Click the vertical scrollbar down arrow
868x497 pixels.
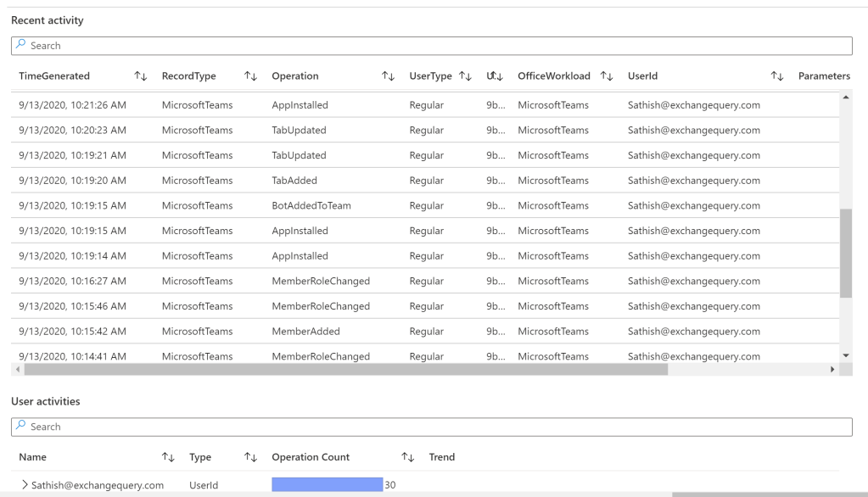pyautogui.click(x=845, y=355)
